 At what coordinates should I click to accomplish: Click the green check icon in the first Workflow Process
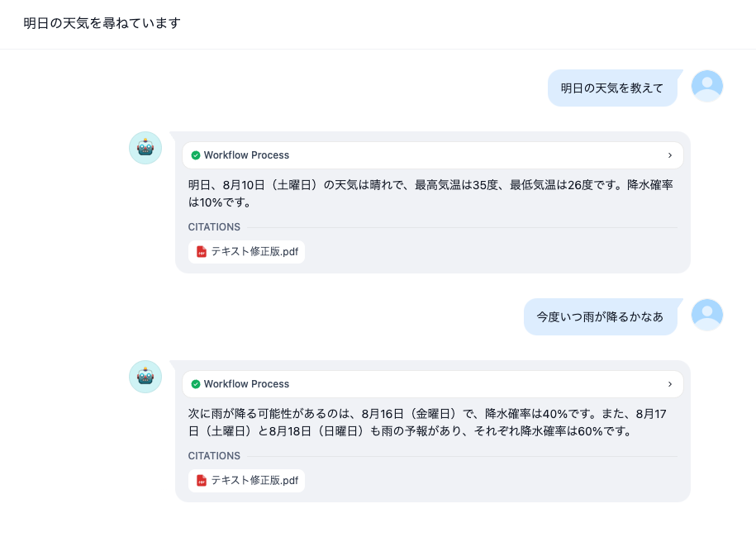pyautogui.click(x=196, y=155)
